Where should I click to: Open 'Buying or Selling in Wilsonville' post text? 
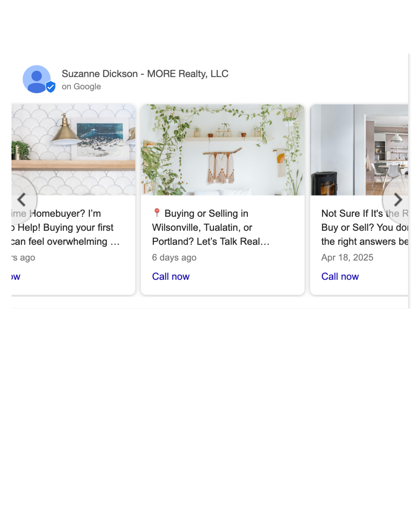coord(211,227)
